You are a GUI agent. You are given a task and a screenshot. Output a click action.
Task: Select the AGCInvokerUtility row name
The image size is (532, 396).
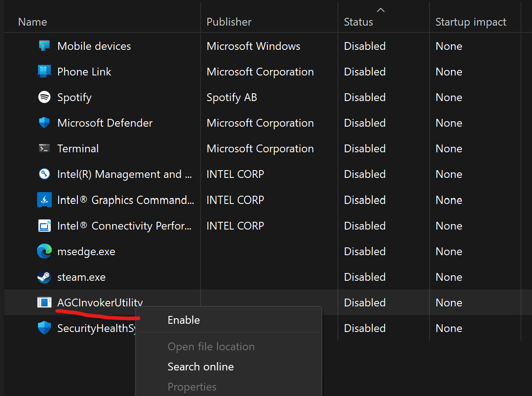tap(100, 303)
